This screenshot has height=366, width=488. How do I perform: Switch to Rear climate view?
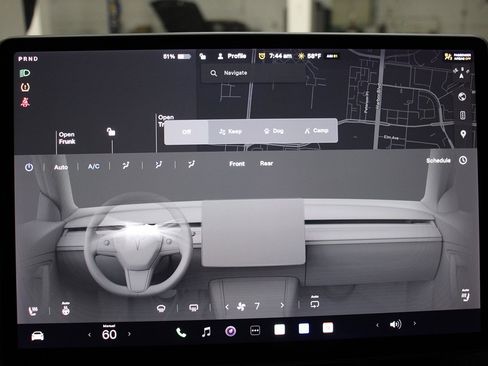(266, 163)
